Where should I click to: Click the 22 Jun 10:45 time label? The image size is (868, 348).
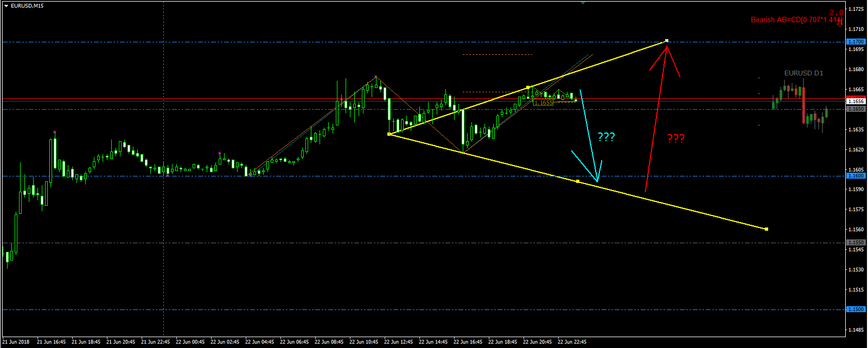coord(363,342)
